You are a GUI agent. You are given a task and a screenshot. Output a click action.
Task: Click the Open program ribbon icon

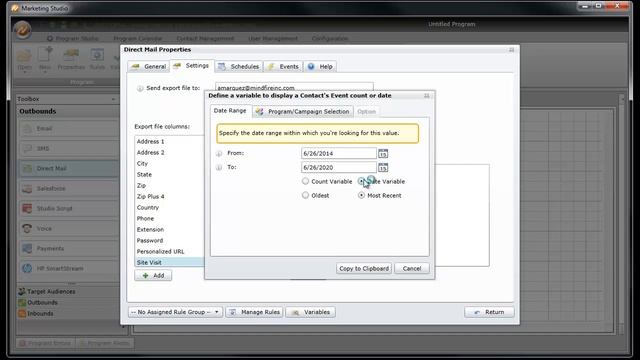[24, 60]
